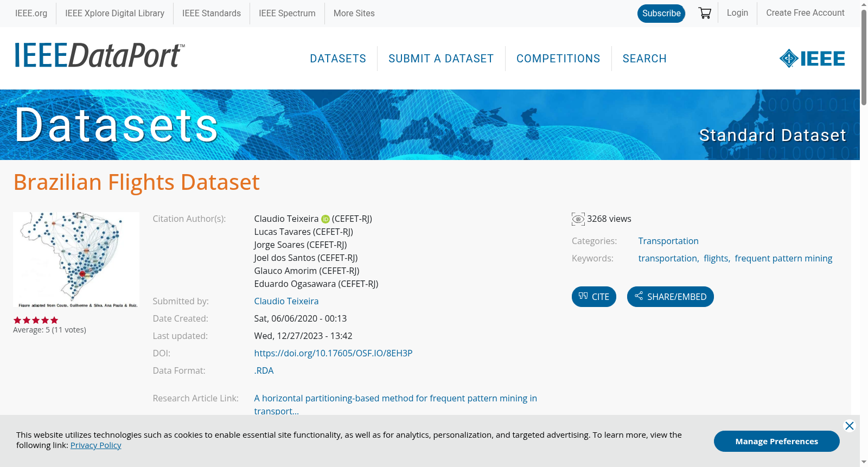Click the CITE button
The image size is (868, 467).
pos(594,297)
